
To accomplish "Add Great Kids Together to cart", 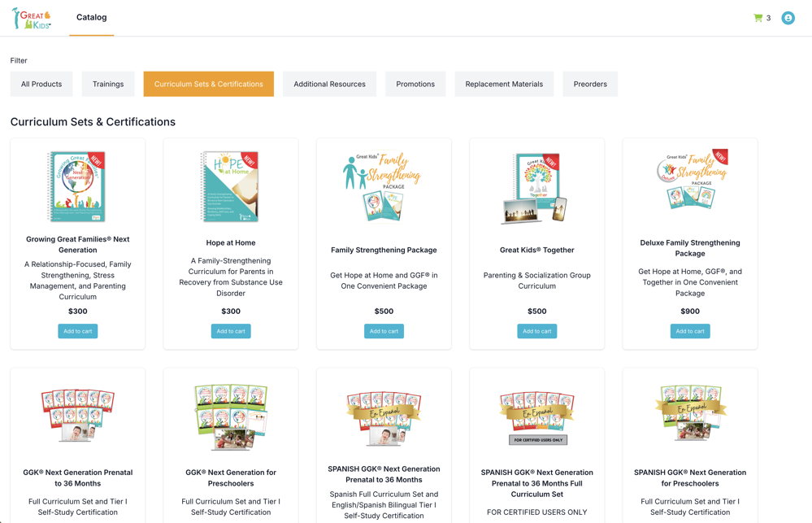I will [x=537, y=331].
